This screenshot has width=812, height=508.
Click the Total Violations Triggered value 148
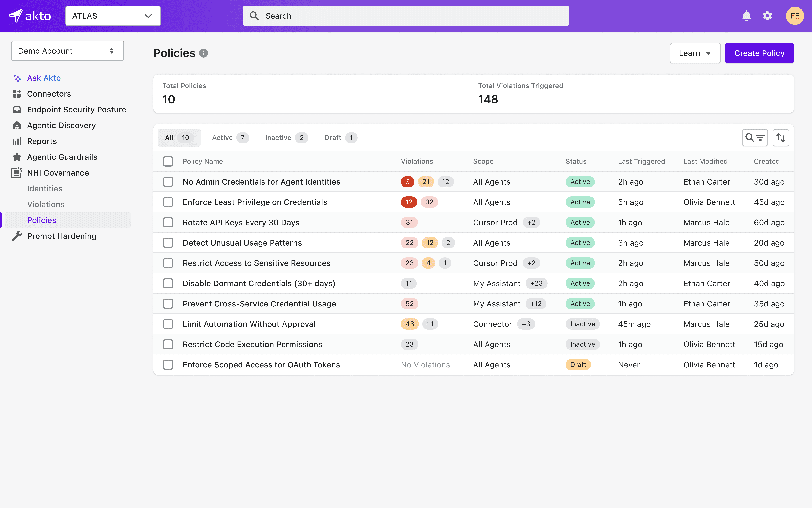[x=488, y=99]
